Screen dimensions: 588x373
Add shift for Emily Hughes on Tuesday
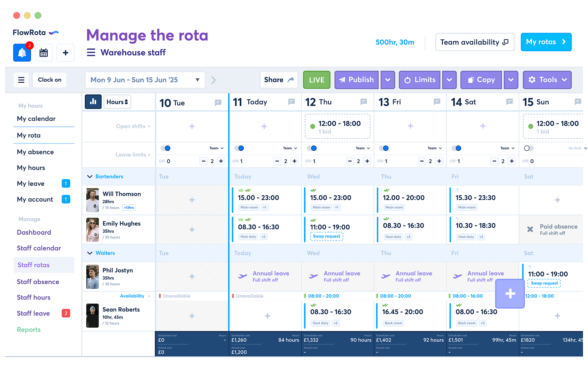(192, 230)
